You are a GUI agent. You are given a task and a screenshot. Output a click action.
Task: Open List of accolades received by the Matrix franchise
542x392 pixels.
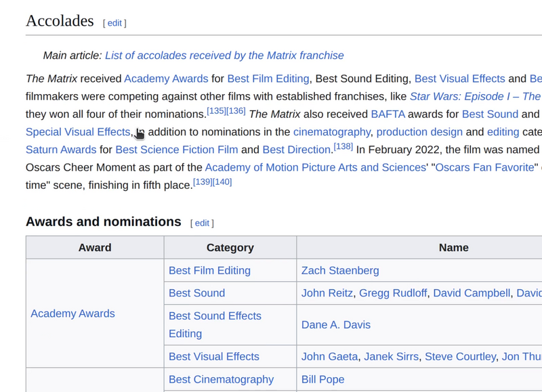click(x=224, y=56)
